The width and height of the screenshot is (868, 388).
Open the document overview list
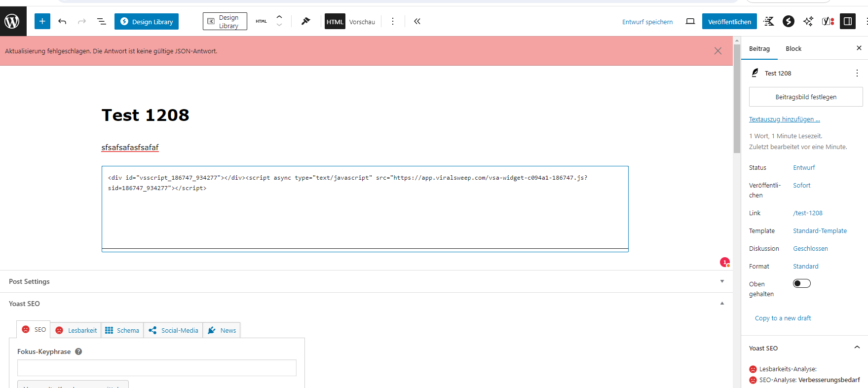(x=102, y=21)
